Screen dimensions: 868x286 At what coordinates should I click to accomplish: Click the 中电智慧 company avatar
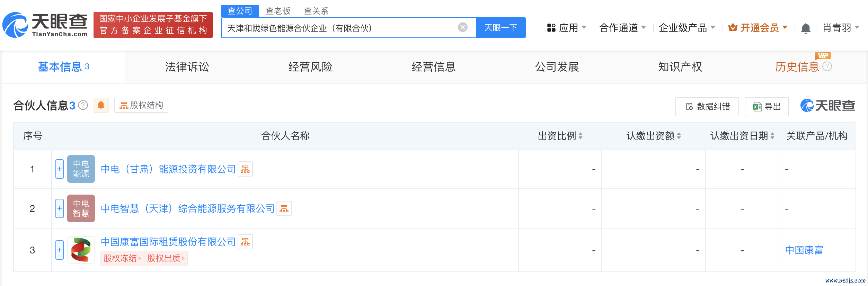81,208
